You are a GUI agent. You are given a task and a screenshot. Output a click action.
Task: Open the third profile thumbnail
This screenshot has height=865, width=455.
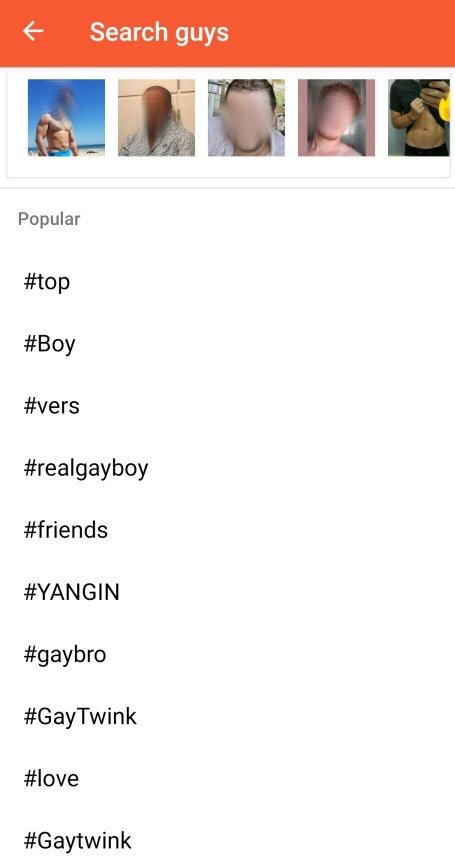[247, 118]
